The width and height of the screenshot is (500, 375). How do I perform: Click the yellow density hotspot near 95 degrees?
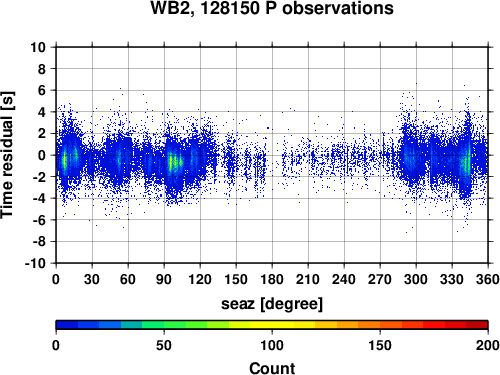(170, 162)
